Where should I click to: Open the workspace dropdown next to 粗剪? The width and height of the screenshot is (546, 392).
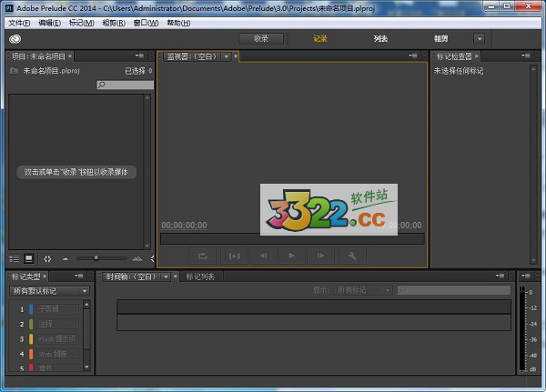click(480, 39)
